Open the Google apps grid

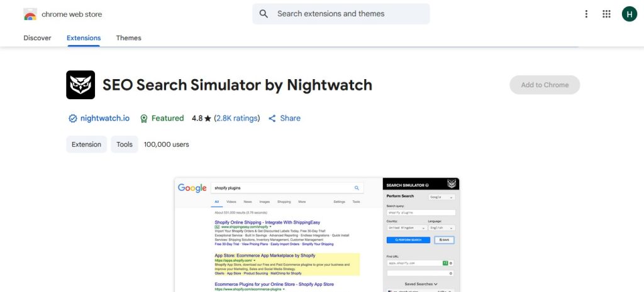coord(607,14)
